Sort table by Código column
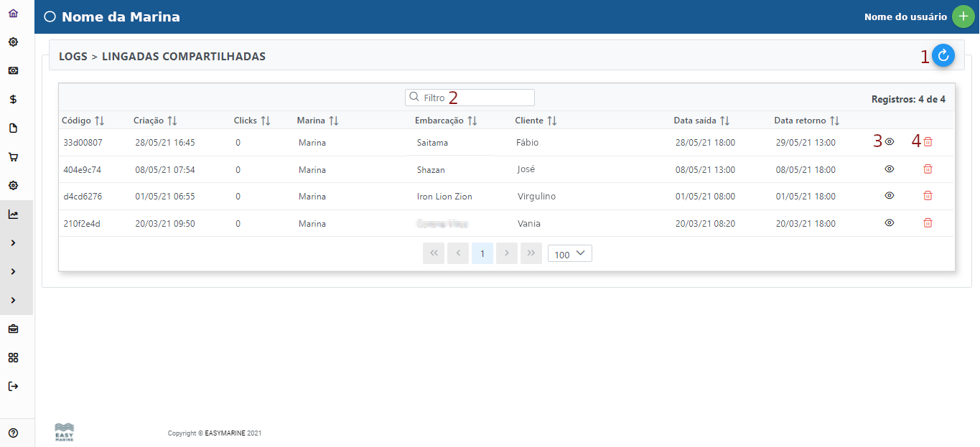 99,121
